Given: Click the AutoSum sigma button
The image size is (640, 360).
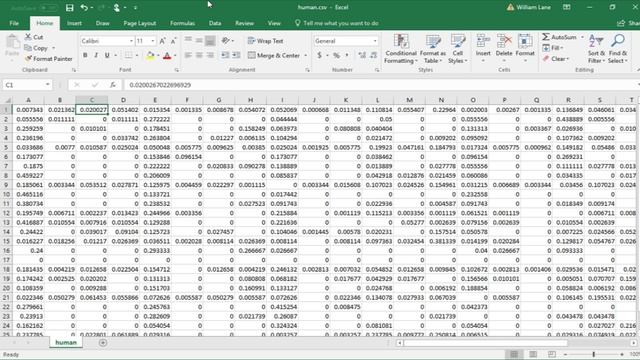Looking at the screenshot, I should click(x=559, y=37).
